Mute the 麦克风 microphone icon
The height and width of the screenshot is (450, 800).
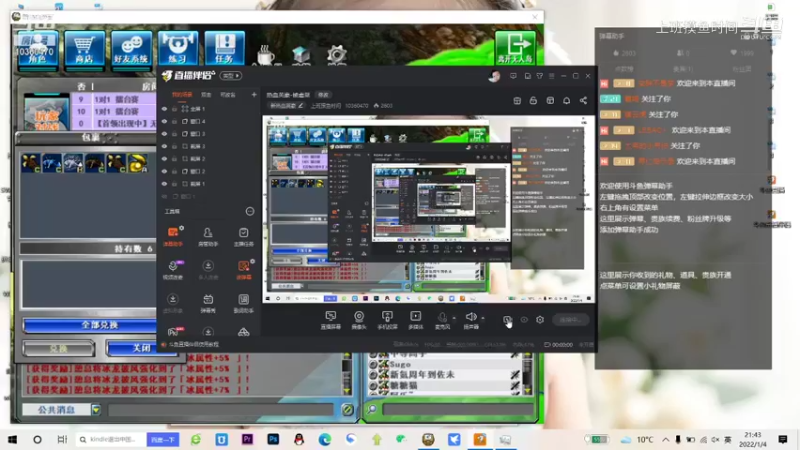[x=442, y=317]
